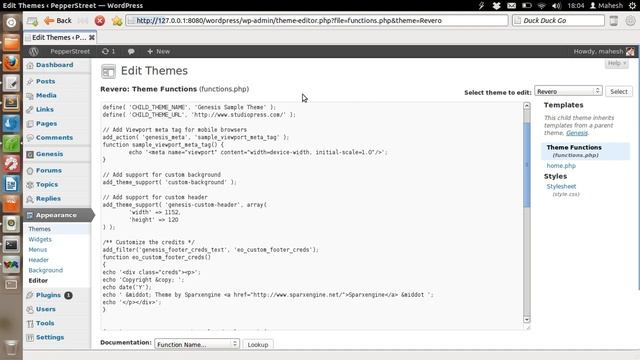The image size is (640, 360).
Task: Click the browser Back arrow icon
Action: click(49, 21)
